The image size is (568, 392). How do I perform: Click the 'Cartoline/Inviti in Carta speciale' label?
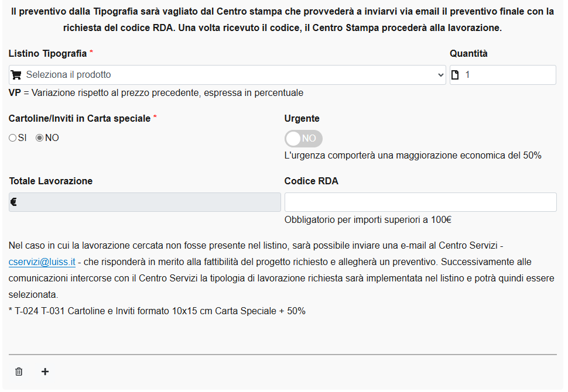(x=80, y=118)
